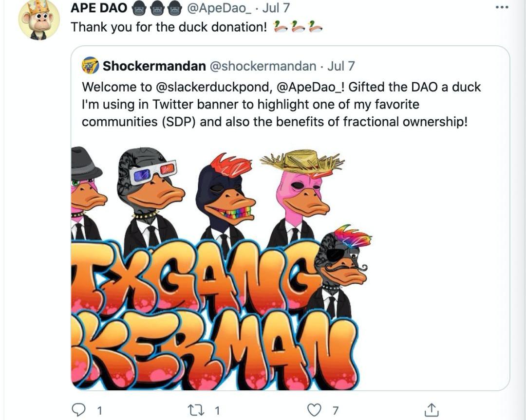The height and width of the screenshot is (420, 526).
Task: Click the duck emojis in the tweet
Action: click(x=298, y=27)
